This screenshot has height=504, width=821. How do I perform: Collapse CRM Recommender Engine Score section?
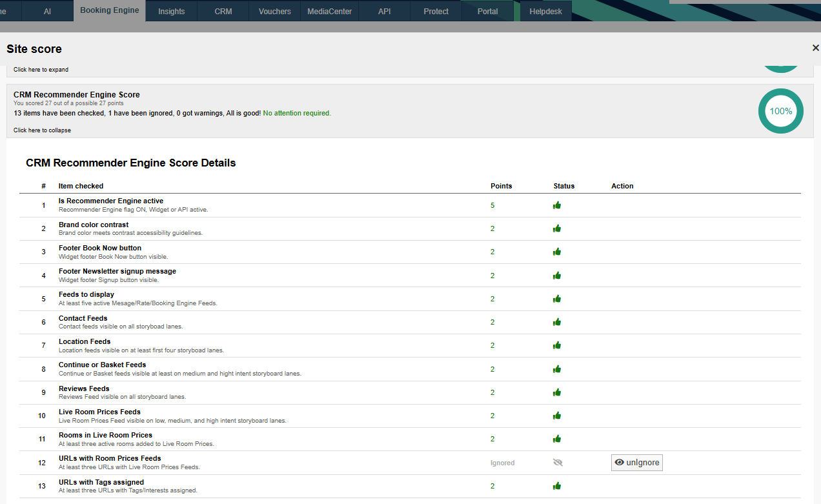tap(42, 130)
